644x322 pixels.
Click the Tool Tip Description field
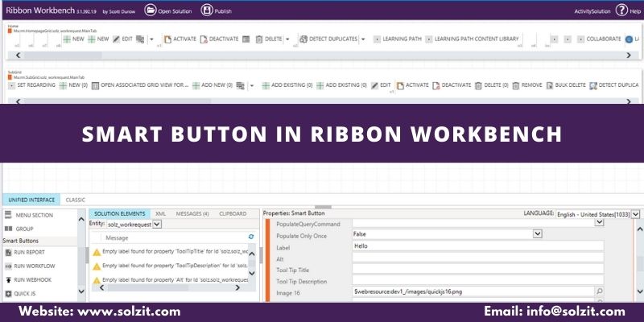(x=478, y=280)
